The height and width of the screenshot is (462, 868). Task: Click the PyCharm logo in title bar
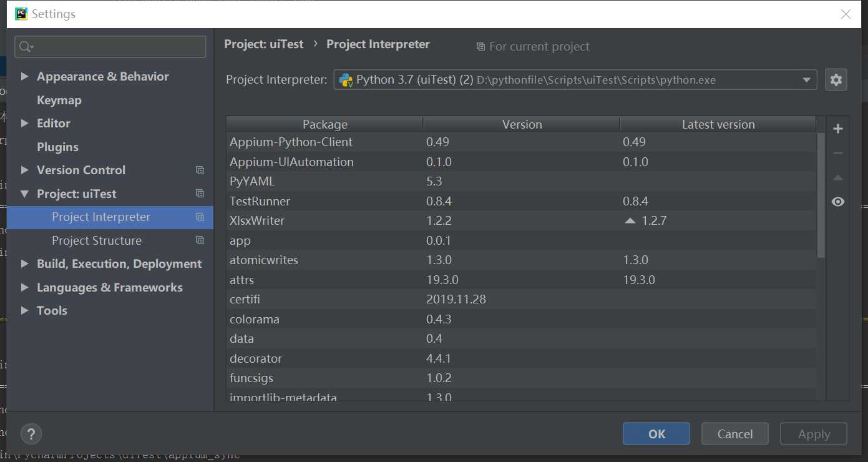pos(21,14)
